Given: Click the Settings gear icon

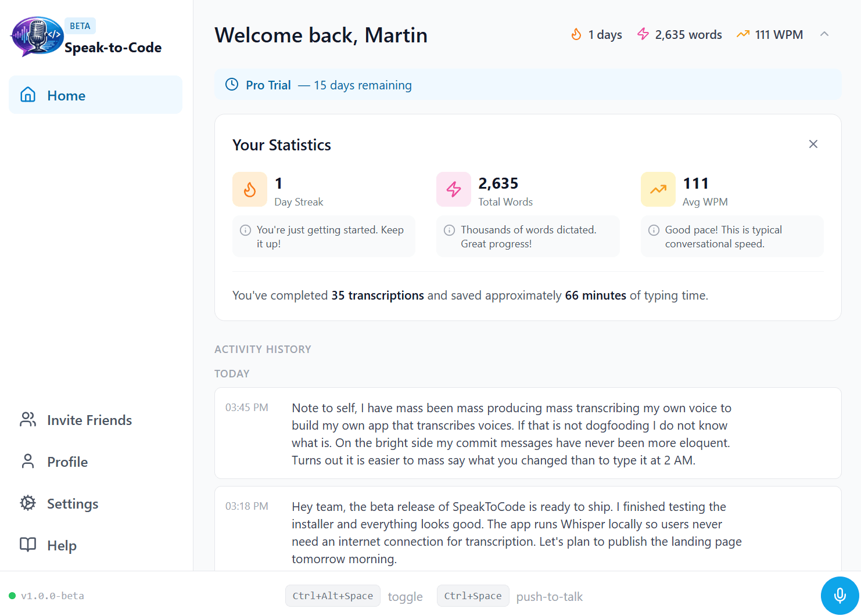Looking at the screenshot, I should coord(28,503).
